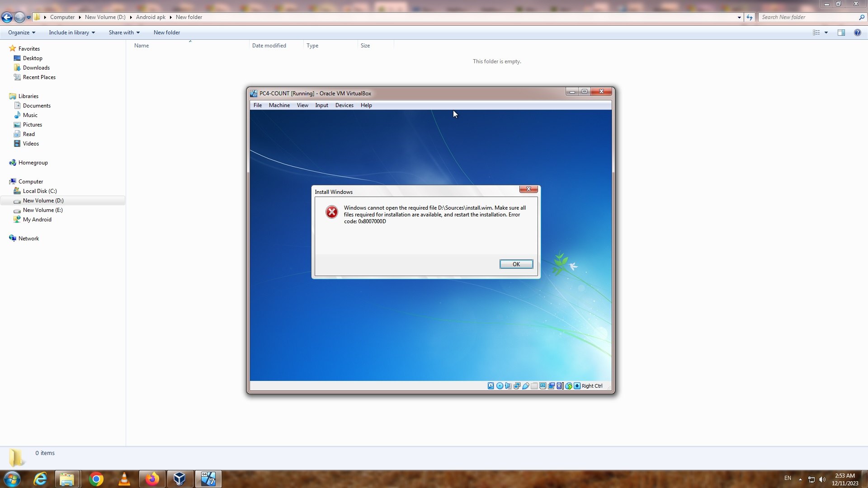Screen dimensions: 868x488
Task: Open the Include in library dropdown
Action: click(x=72, y=33)
